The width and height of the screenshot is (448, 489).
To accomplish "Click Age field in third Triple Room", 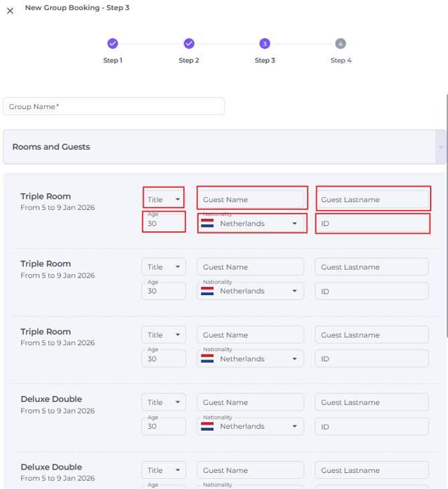I will click(x=164, y=359).
